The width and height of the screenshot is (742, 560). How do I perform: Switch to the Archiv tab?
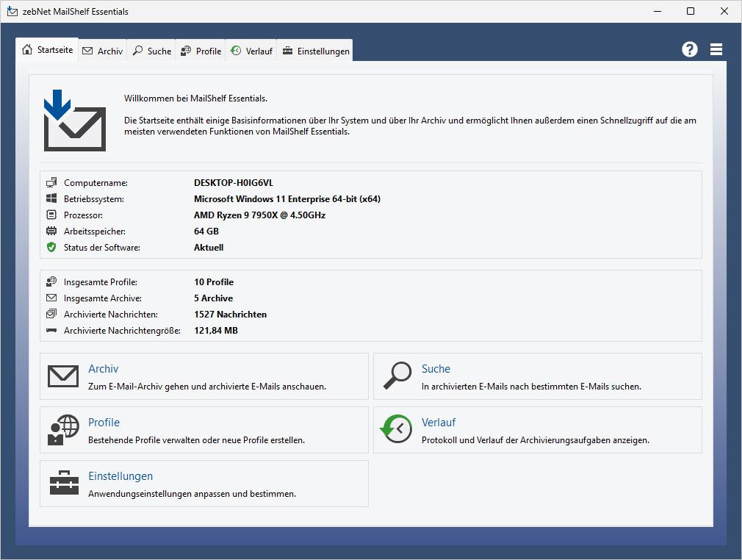tap(102, 51)
